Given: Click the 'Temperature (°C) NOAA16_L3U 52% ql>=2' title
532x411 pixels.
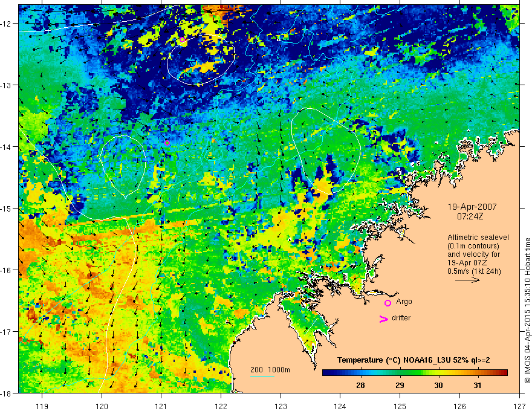Looking at the screenshot, I should pos(414,360).
